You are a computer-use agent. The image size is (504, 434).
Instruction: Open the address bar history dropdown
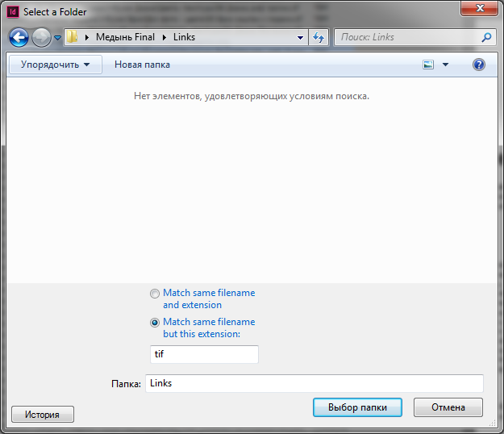(x=300, y=38)
